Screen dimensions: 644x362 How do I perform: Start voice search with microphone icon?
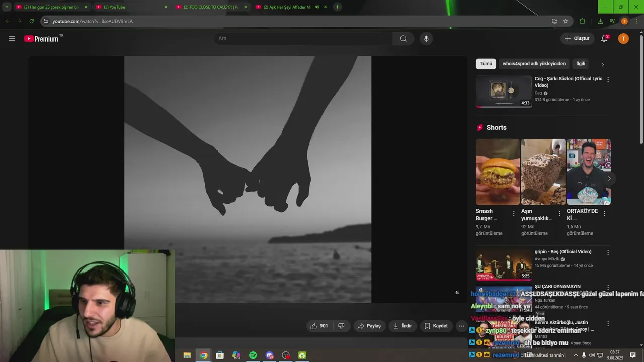(426, 38)
